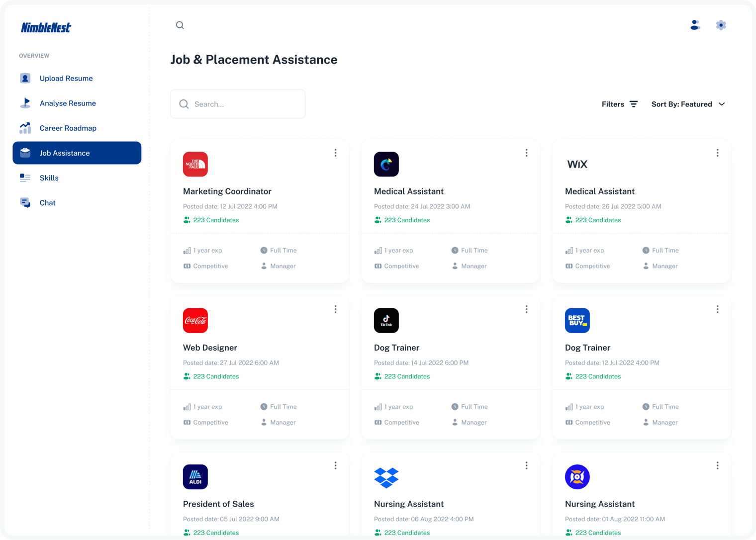Image resolution: width=756 pixels, height=540 pixels.
Task: Click the Upload Resume sidebar icon
Action: tap(25, 78)
